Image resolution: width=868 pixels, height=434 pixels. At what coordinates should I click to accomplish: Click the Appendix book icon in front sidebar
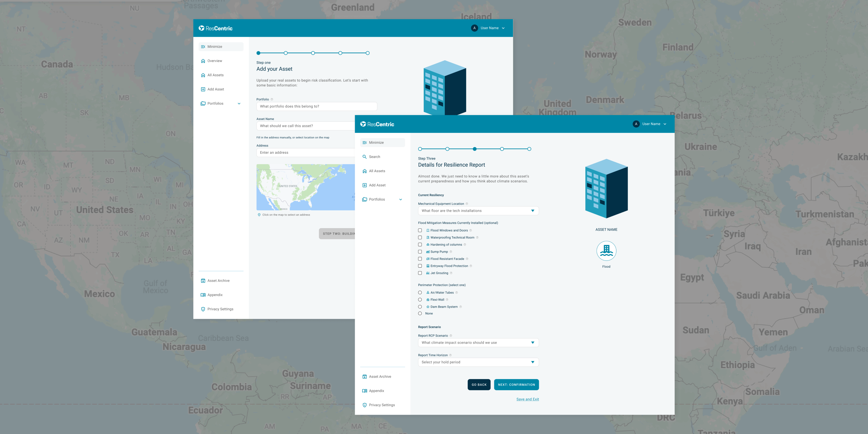point(365,391)
